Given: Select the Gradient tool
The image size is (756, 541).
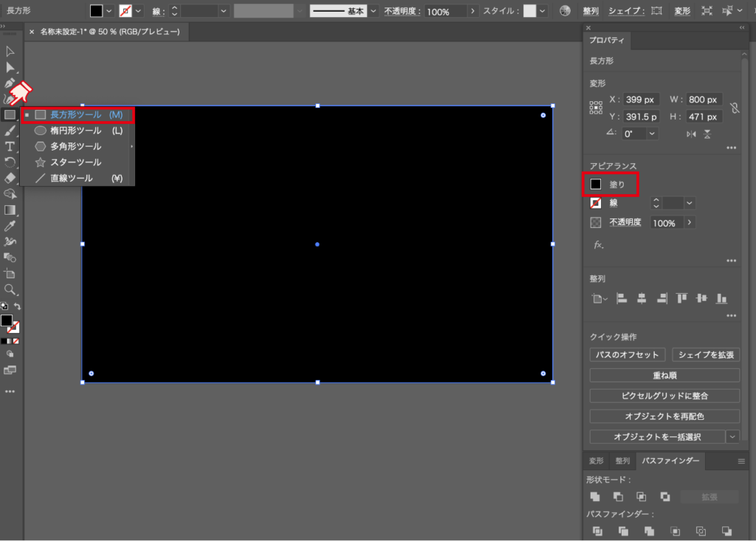Looking at the screenshot, I should (10, 210).
